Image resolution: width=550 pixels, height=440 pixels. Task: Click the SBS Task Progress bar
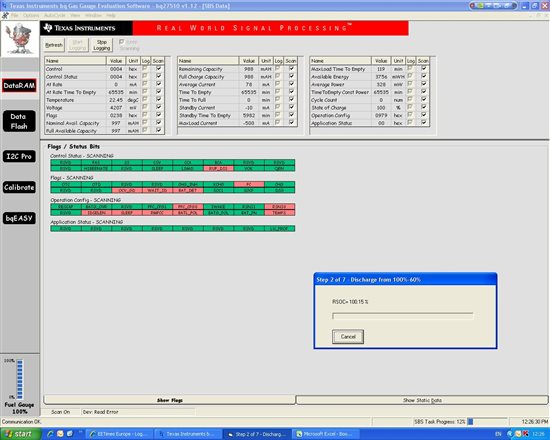488,422
